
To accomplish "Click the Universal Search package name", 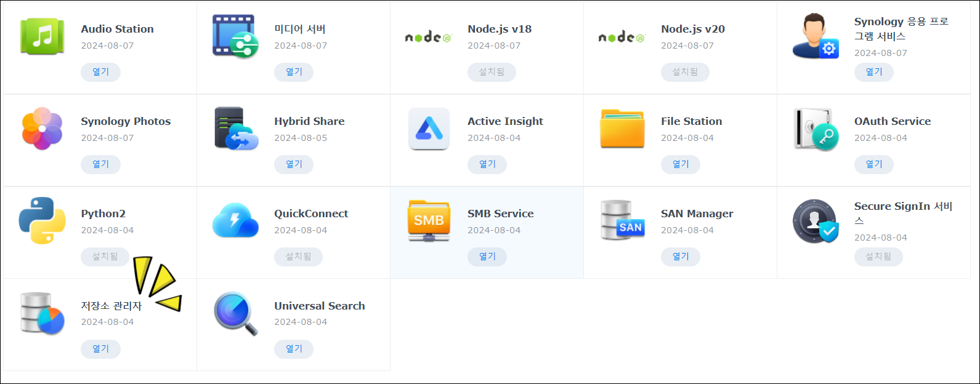I will (320, 306).
